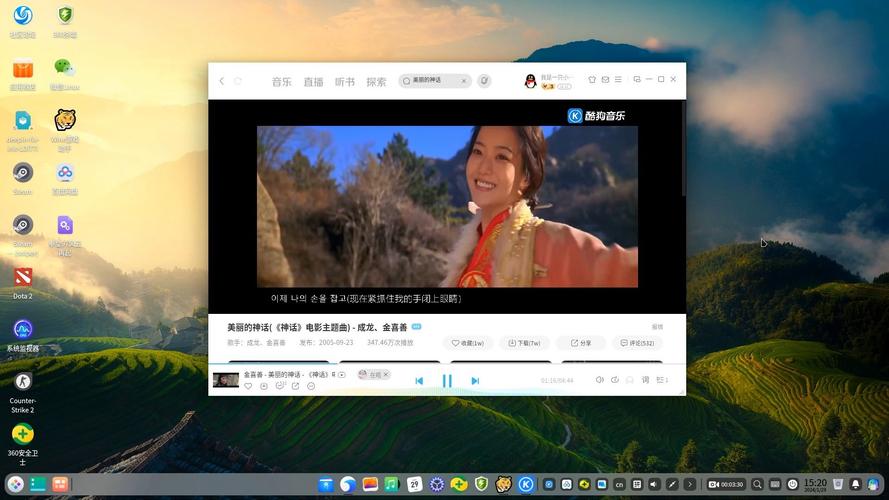This screenshot has height=500, width=889.
Task: Open Counter-Strike 2 desktop shortcut
Action: point(23,392)
